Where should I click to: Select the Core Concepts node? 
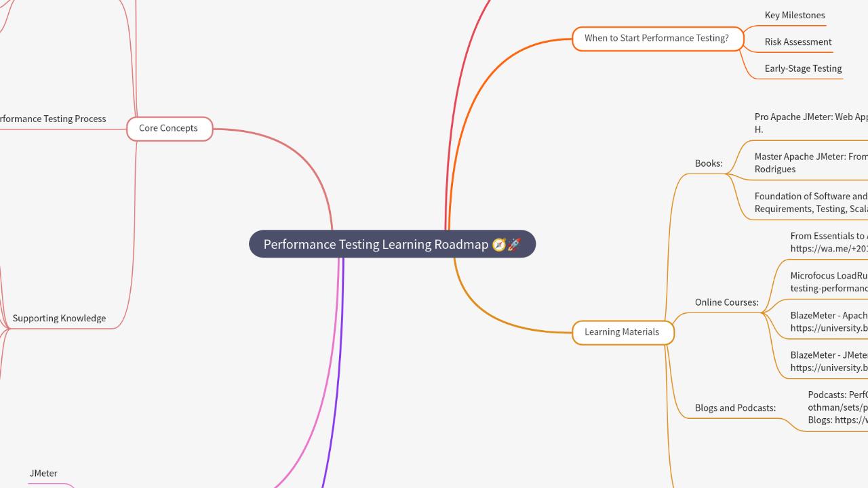[170, 128]
